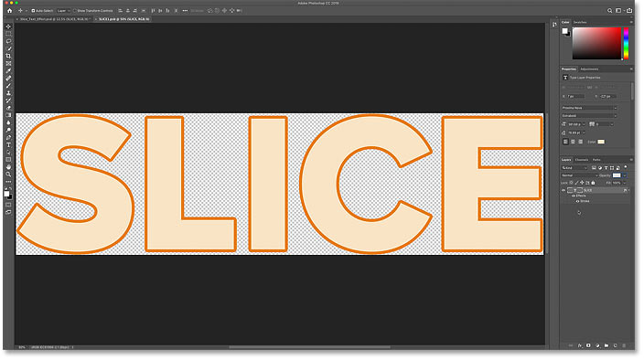Go to Photoshop Home screen
The height and width of the screenshot is (360, 644).
[9, 11]
